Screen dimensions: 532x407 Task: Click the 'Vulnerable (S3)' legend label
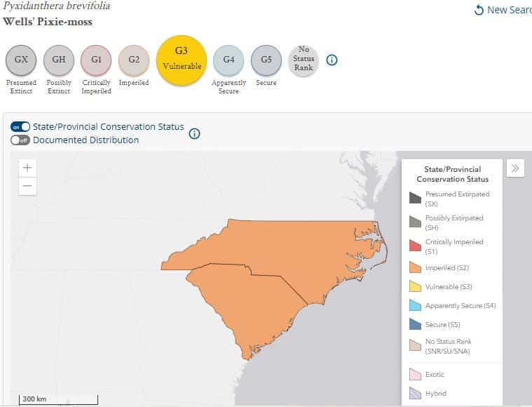pos(449,287)
